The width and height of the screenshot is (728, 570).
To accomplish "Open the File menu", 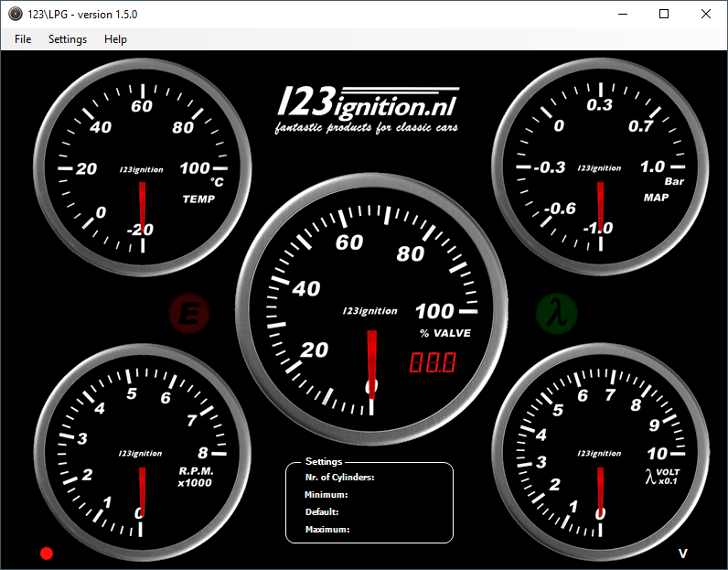I will point(23,39).
